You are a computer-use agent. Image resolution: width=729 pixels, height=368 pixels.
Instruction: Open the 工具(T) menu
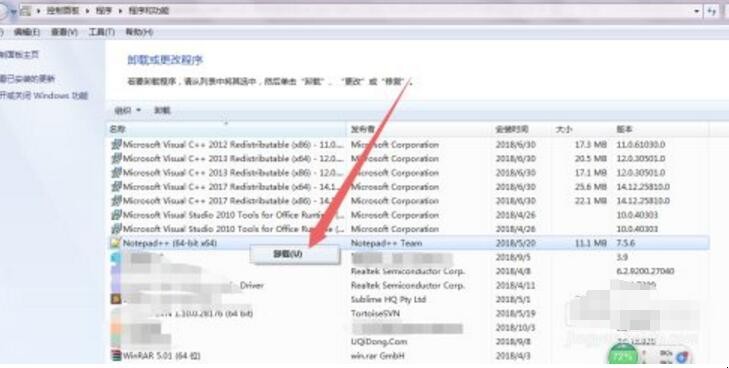click(x=101, y=32)
